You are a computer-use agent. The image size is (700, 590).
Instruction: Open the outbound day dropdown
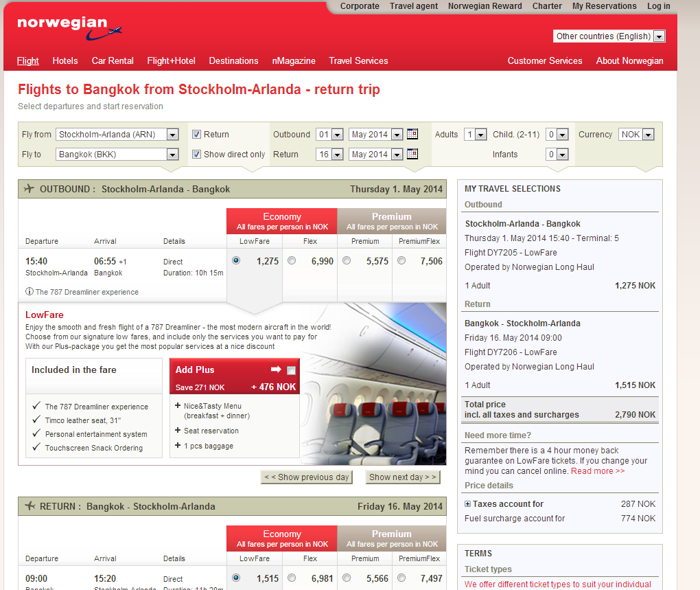pyautogui.click(x=329, y=134)
